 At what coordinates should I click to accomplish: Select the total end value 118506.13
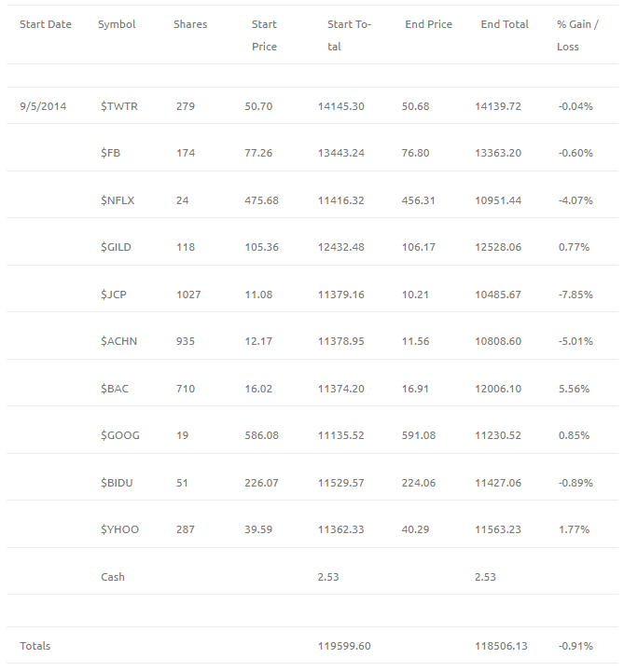[501, 646]
